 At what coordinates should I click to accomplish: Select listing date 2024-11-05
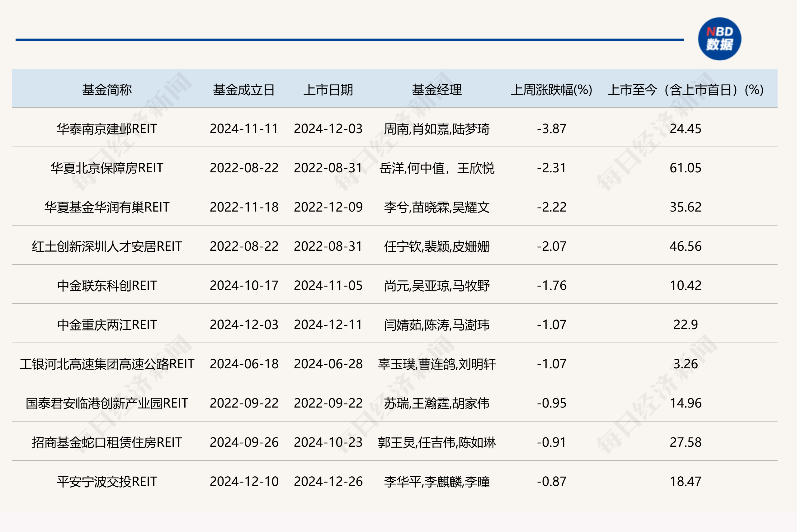tap(328, 286)
